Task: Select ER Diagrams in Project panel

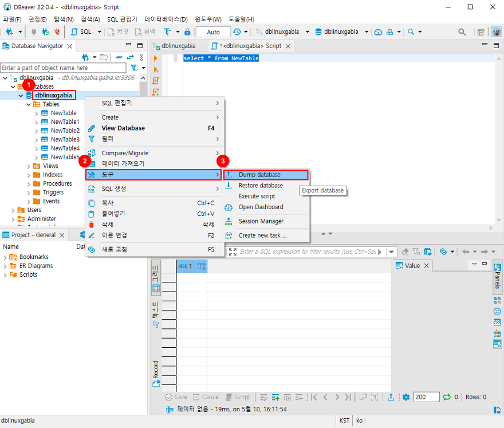Action: coord(36,266)
